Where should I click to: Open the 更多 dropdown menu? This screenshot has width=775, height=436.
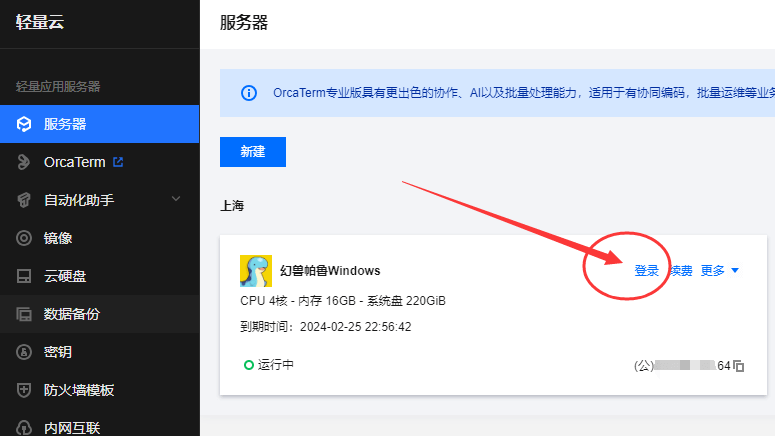[720, 270]
